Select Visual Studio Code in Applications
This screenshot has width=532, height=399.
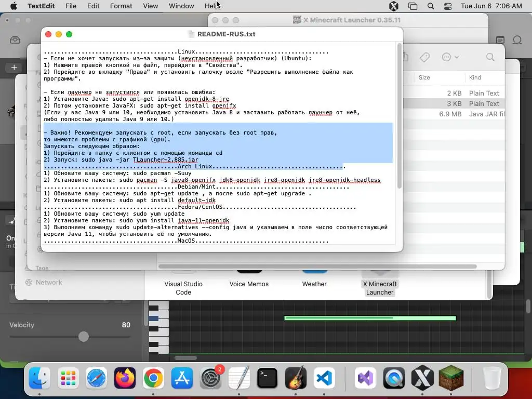[x=183, y=288]
